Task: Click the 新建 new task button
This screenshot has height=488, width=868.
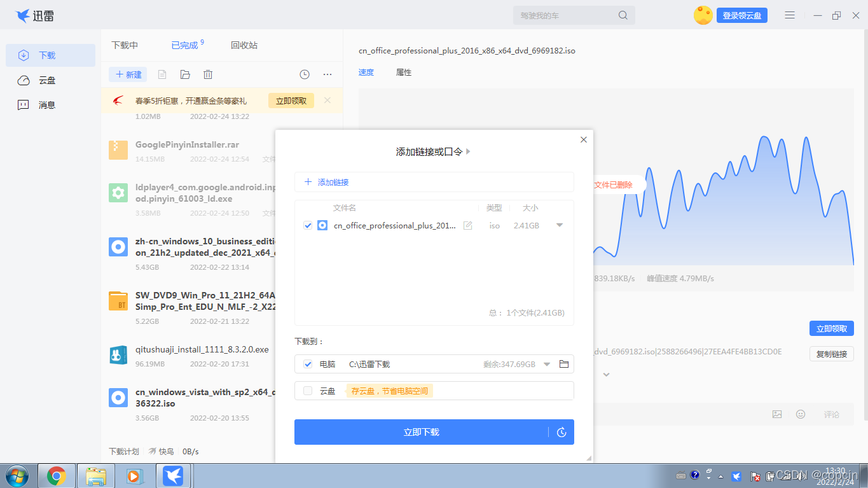Action: pos(128,74)
